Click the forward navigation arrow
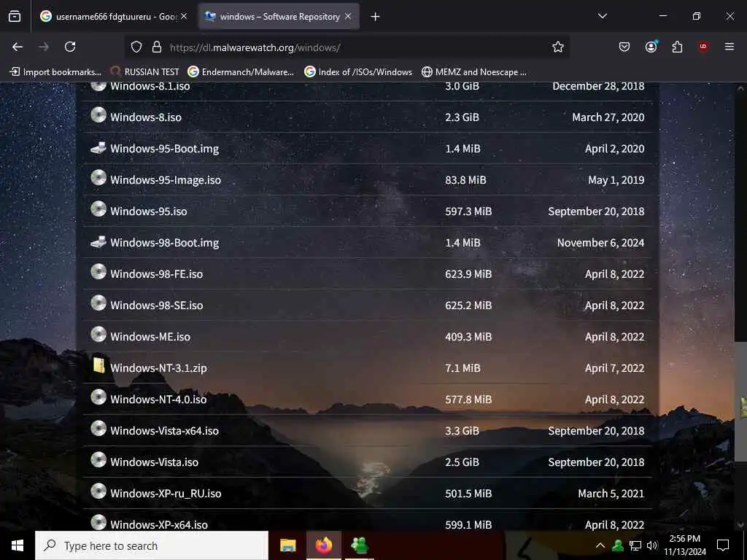This screenshot has width=747, height=560. point(43,47)
